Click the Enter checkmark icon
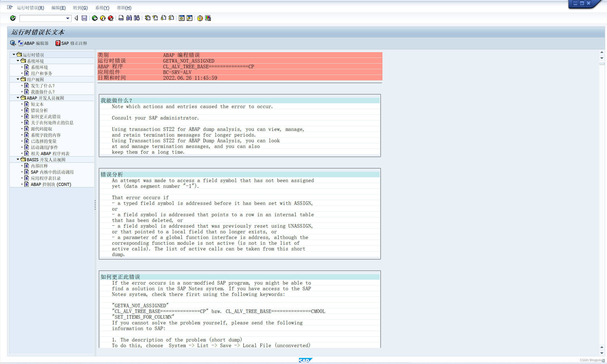607x364 pixels. tap(13, 18)
